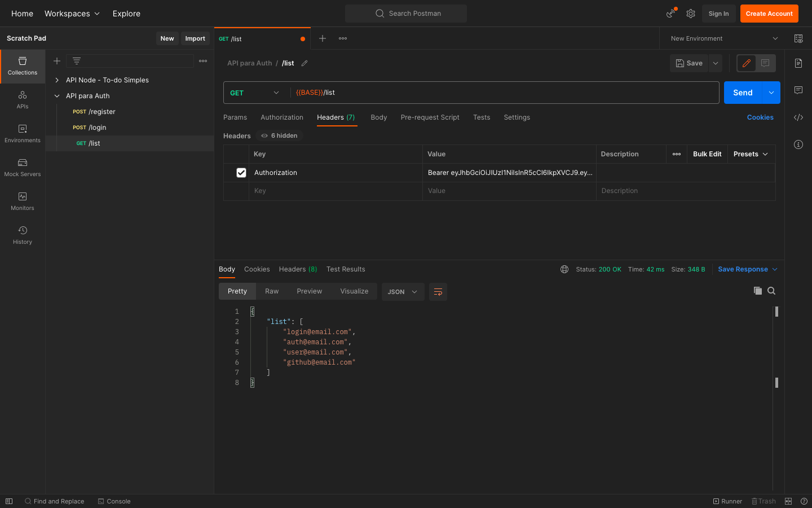Click the capture requests satellite icon
Screen dimensions: 812x508
670,14
